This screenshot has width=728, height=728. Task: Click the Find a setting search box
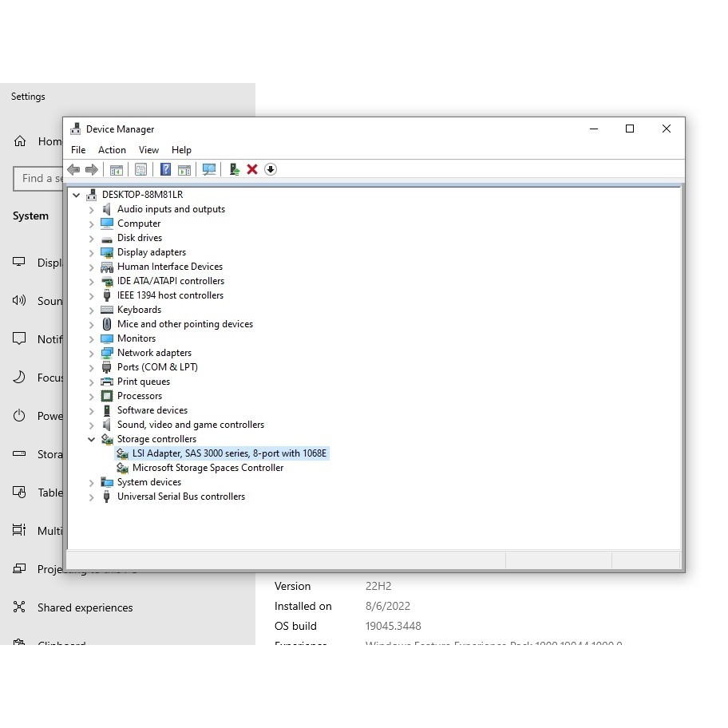38,178
